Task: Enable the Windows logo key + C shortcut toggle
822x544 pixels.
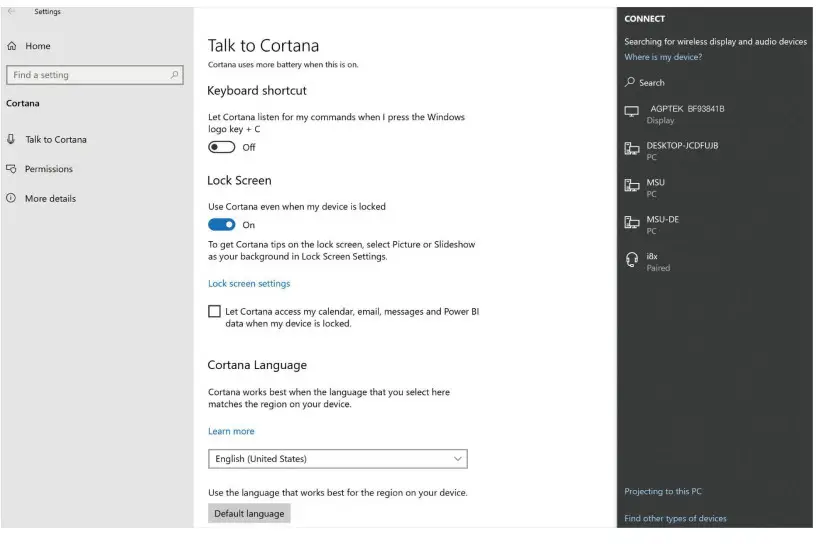Action: [x=222, y=147]
